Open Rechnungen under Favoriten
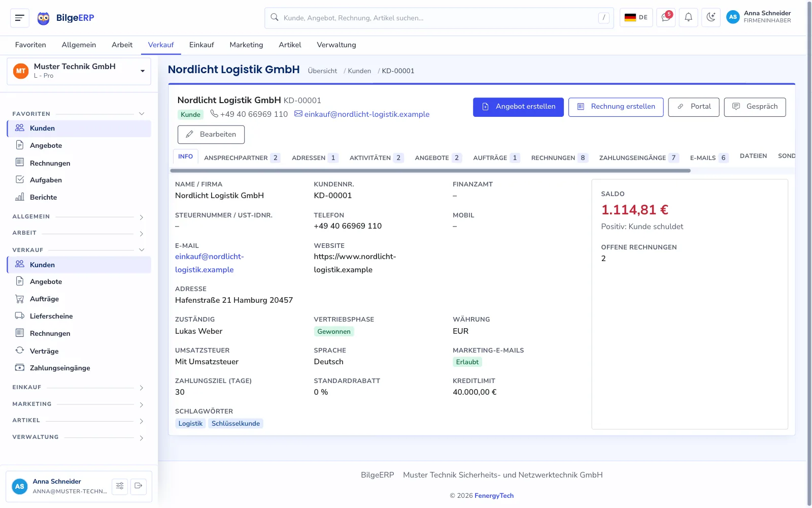812x508 pixels. (x=79, y=163)
